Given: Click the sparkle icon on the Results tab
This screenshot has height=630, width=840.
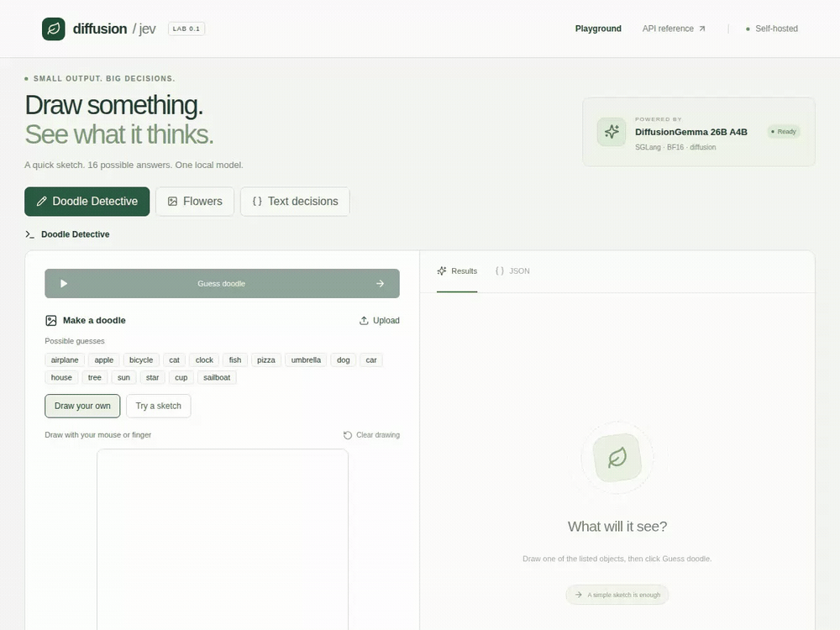Looking at the screenshot, I should pos(442,271).
